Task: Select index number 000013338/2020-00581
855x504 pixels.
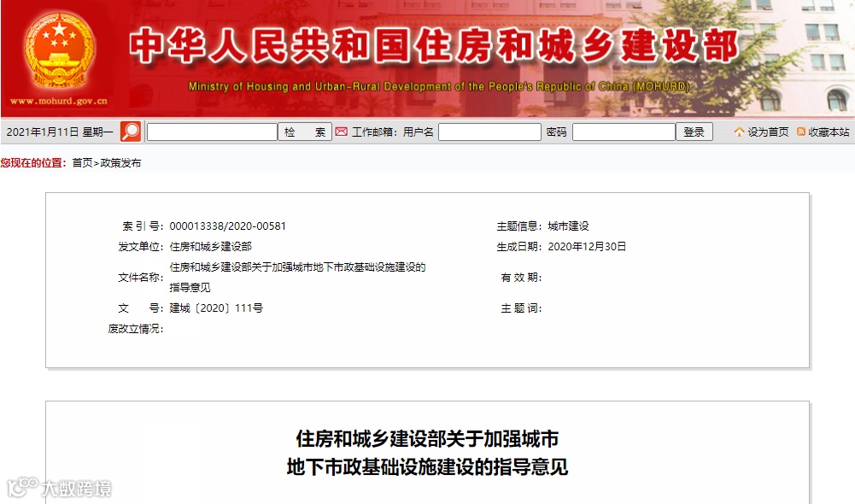Action: point(227,226)
